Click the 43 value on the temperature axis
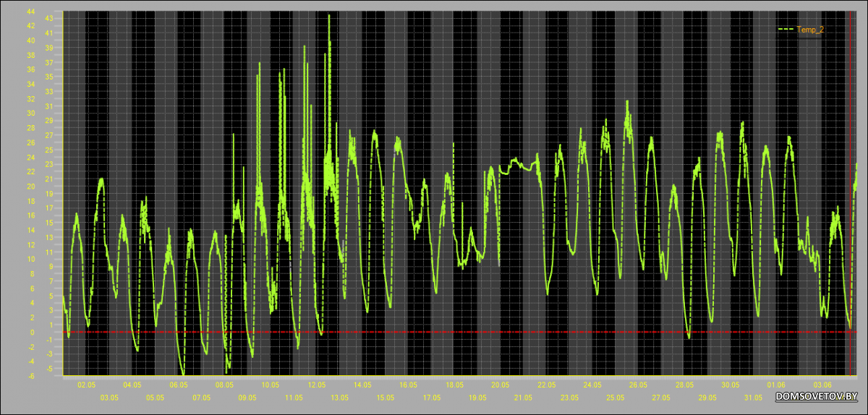This screenshot has width=868, height=415. tap(48, 18)
